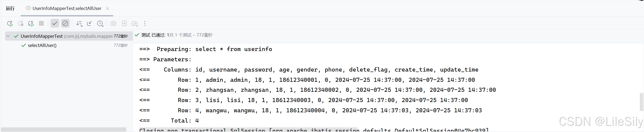Click the rerun failed tests icon
Image resolution: width=644 pixels, height=132 pixels.
(20, 23)
